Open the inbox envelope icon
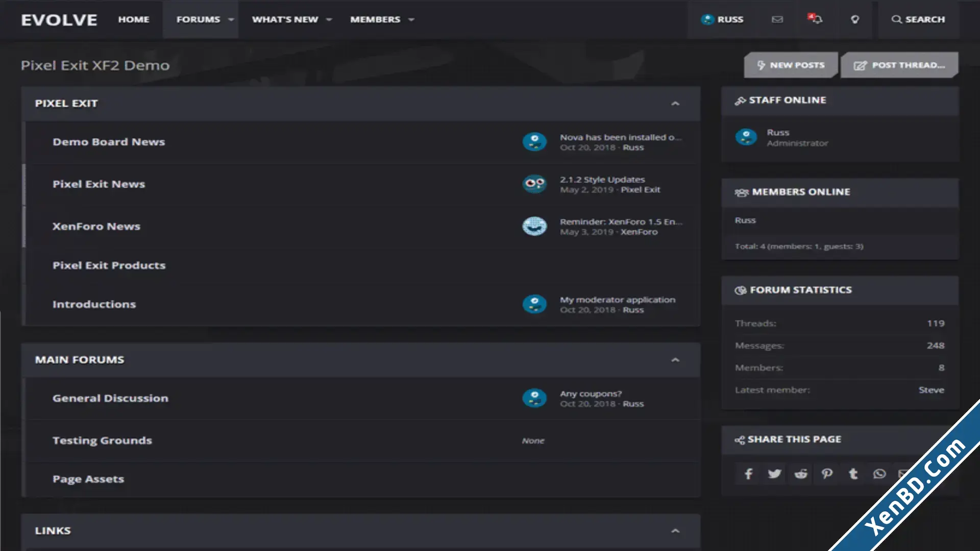 click(x=777, y=19)
